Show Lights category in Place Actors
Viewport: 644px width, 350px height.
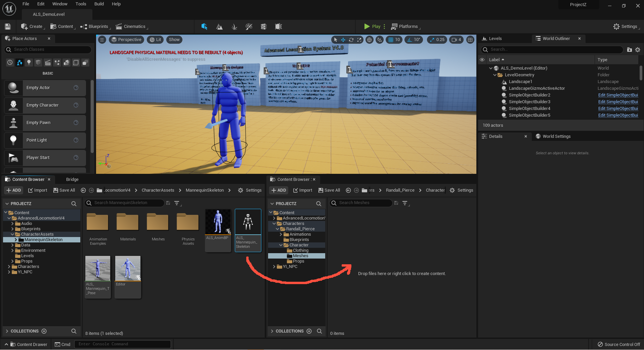[29, 63]
